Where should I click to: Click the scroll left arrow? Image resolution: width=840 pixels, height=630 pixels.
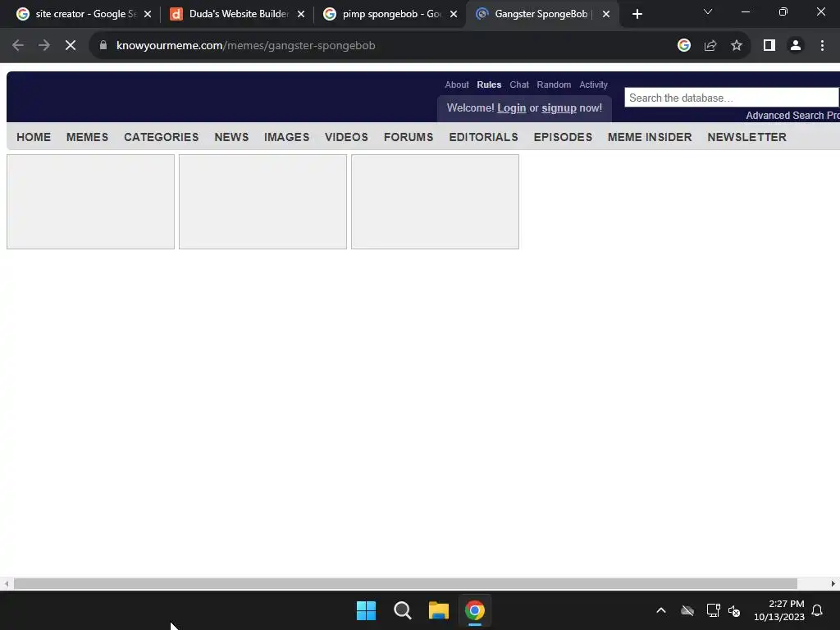coord(6,584)
